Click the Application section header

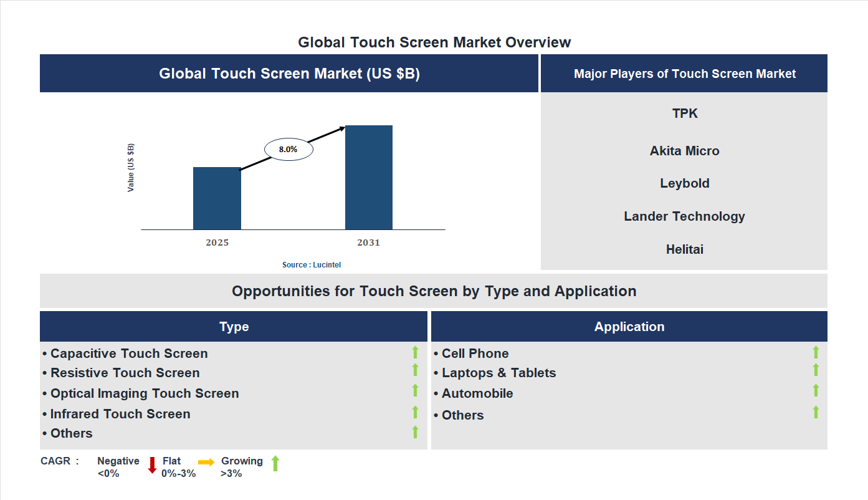pos(629,326)
